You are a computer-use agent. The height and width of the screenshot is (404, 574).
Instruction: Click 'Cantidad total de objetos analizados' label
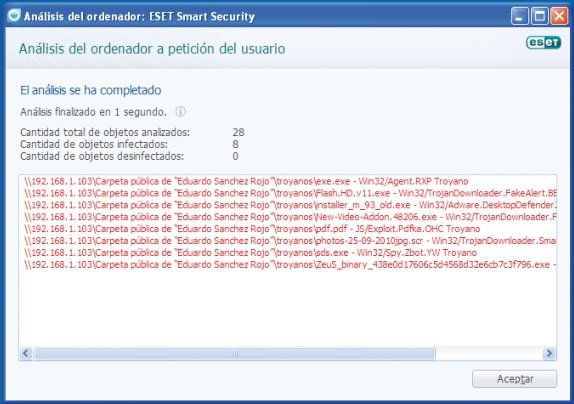[105, 132]
